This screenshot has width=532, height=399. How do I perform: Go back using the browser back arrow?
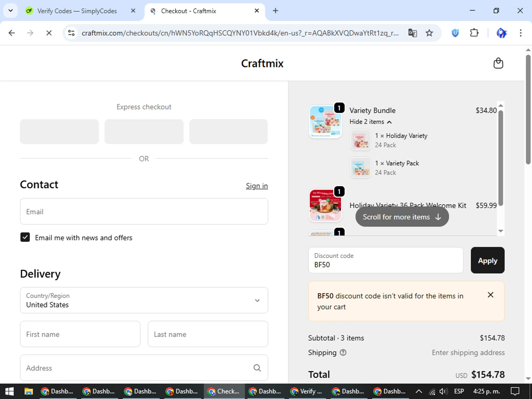12,33
